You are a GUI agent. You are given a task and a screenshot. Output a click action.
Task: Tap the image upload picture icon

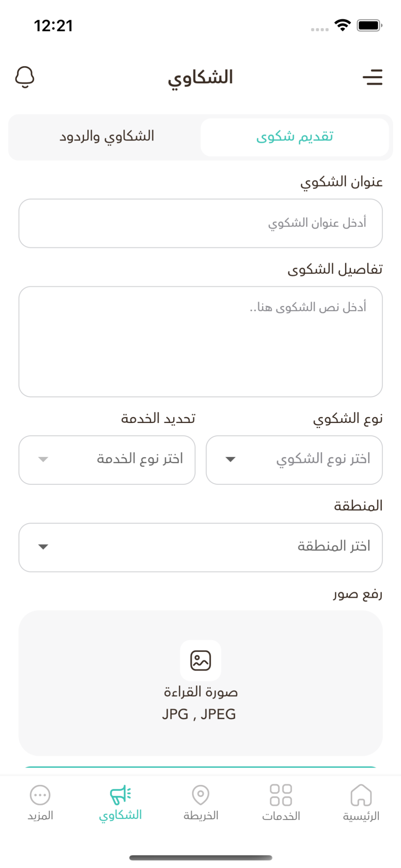coord(200,660)
